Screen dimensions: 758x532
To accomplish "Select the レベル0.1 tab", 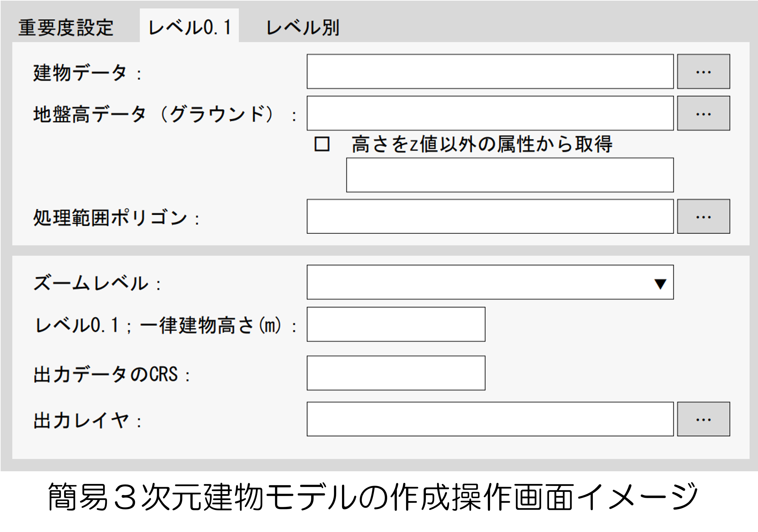I will 189,27.
